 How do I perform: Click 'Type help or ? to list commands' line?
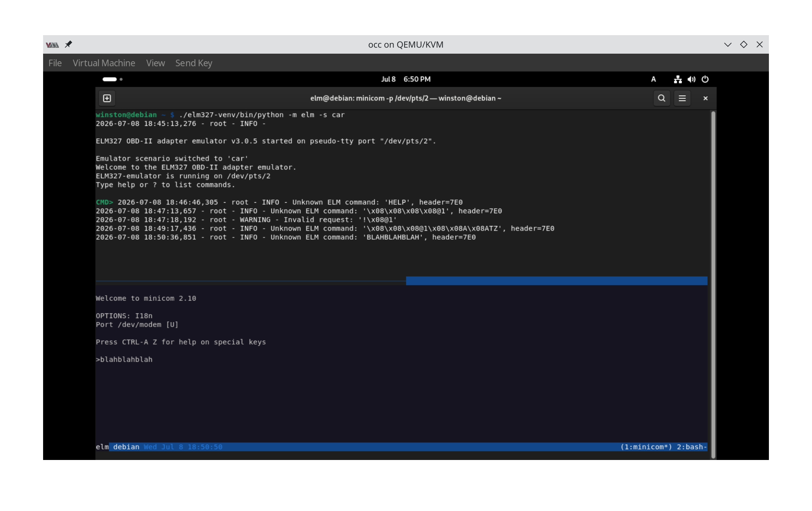(x=165, y=185)
